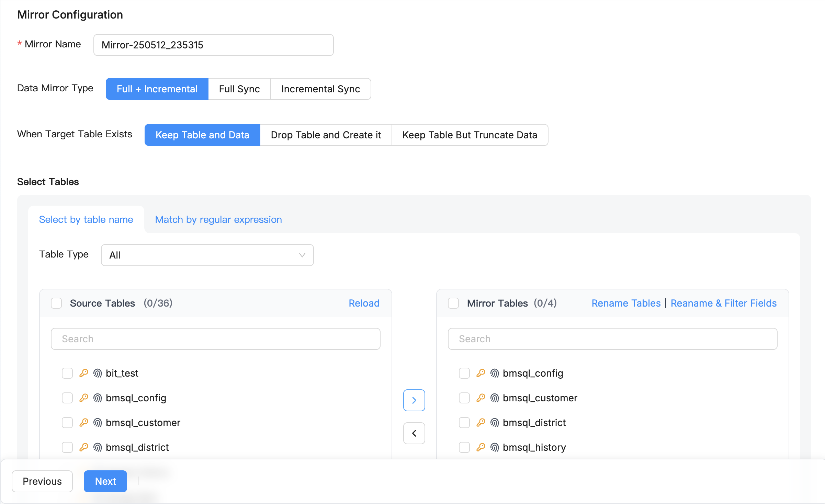Click the key icon beside bit_test
825x504 pixels.
[x=84, y=373]
